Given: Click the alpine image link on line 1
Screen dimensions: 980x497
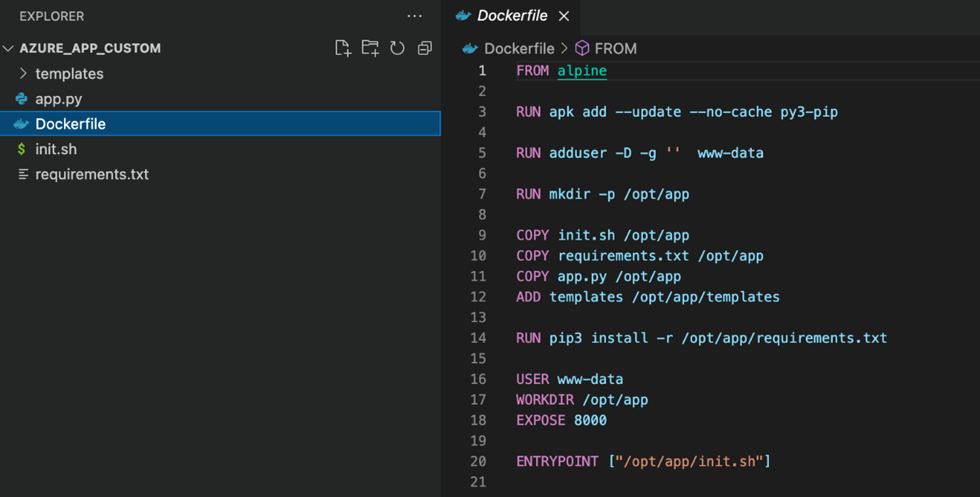Looking at the screenshot, I should point(581,70).
